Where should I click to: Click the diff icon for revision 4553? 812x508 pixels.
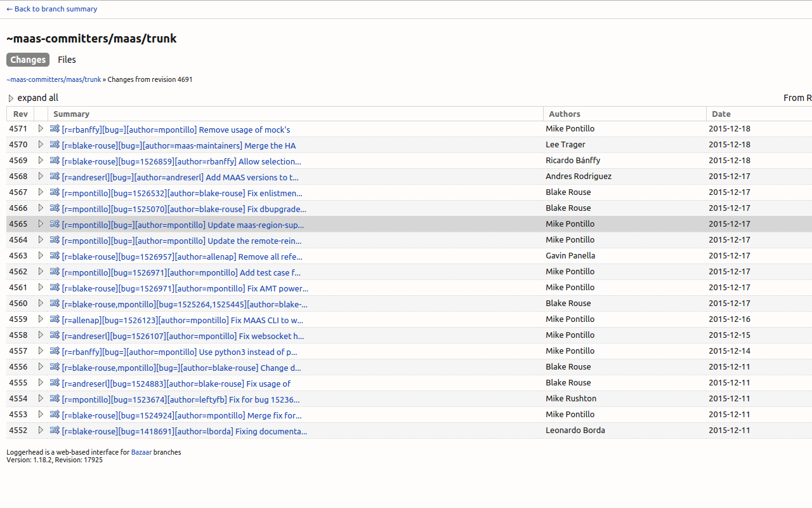tap(55, 414)
